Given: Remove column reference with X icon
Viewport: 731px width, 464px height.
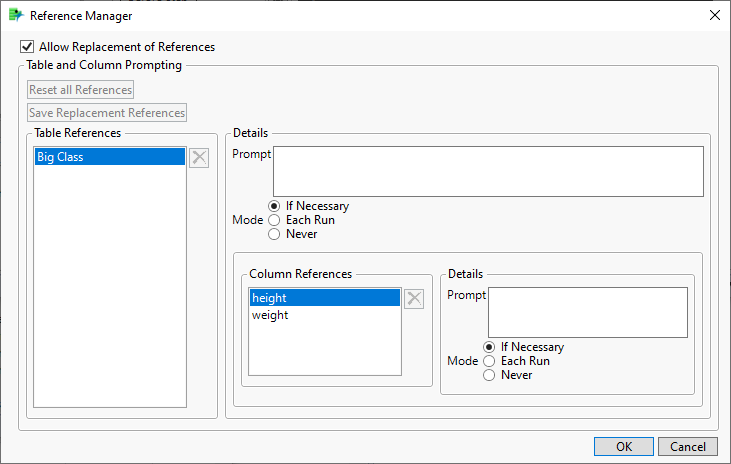Looking at the screenshot, I should pos(413,299).
